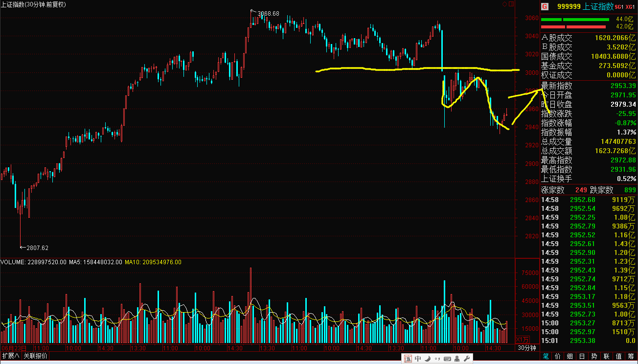This screenshot has width=638, height=364.
Task: Toggle the IME 中 Chinese/English mode
Action: point(418,359)
